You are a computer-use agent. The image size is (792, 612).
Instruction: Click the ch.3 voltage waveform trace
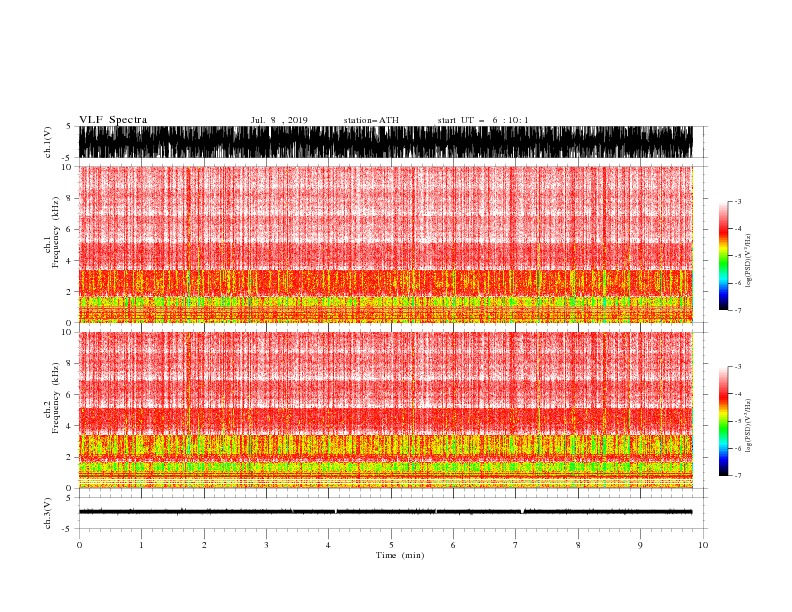click(x=385, y=512)
